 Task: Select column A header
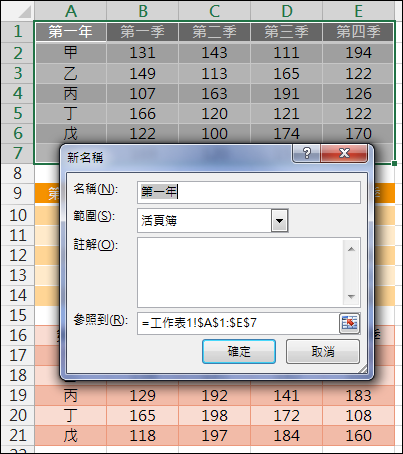pyautogui.click(x=70, y=11)
